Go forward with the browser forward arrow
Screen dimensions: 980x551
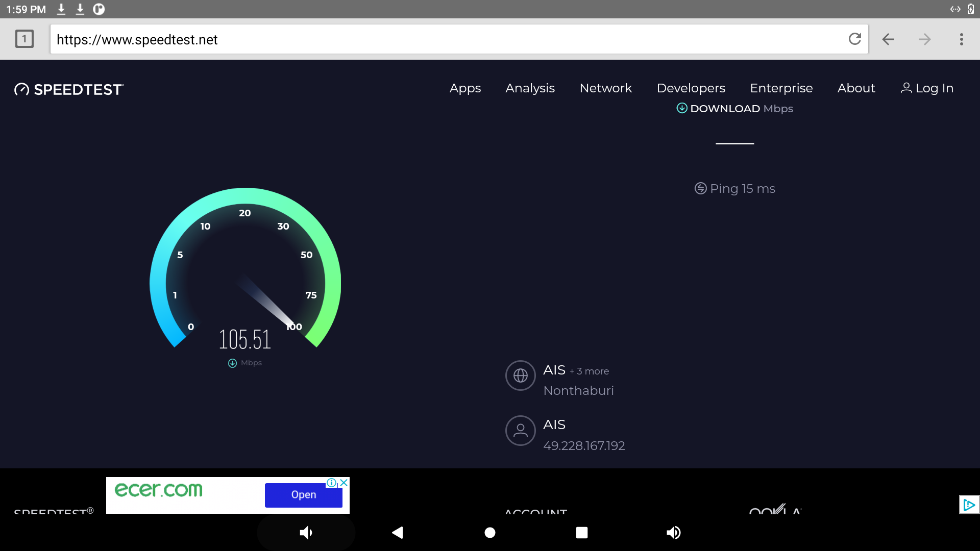[924, 39]
